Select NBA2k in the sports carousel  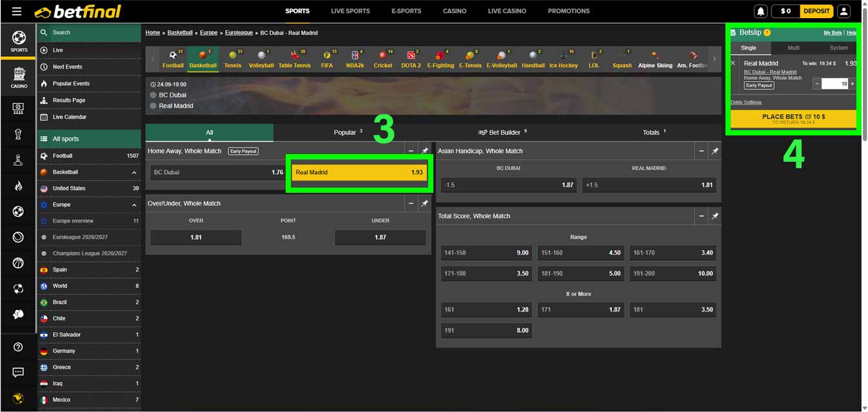pos(355,59)
